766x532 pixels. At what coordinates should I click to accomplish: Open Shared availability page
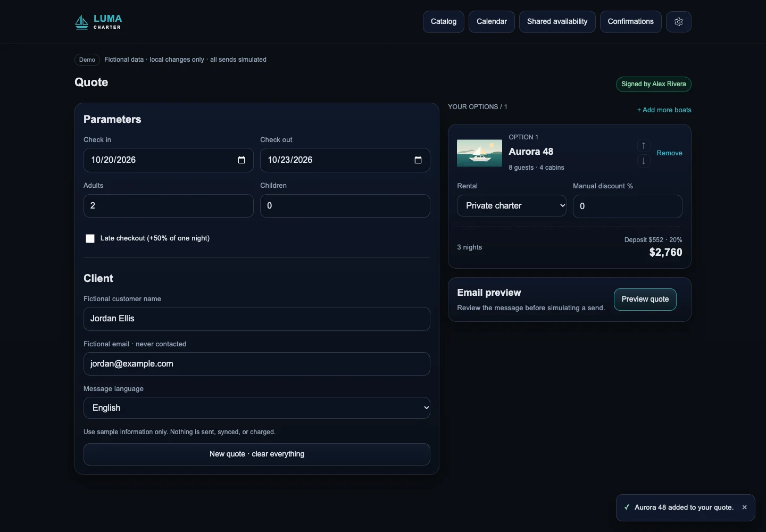[x=557, y=22]
